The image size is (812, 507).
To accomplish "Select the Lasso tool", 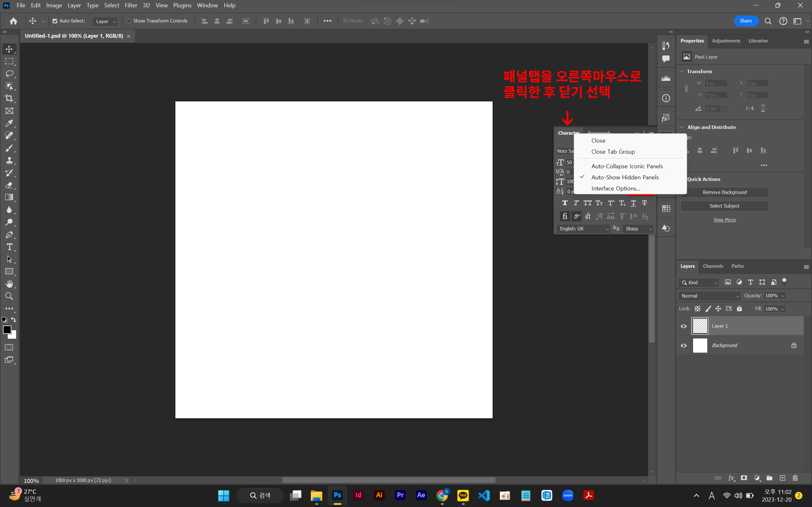I will (10, 74).
